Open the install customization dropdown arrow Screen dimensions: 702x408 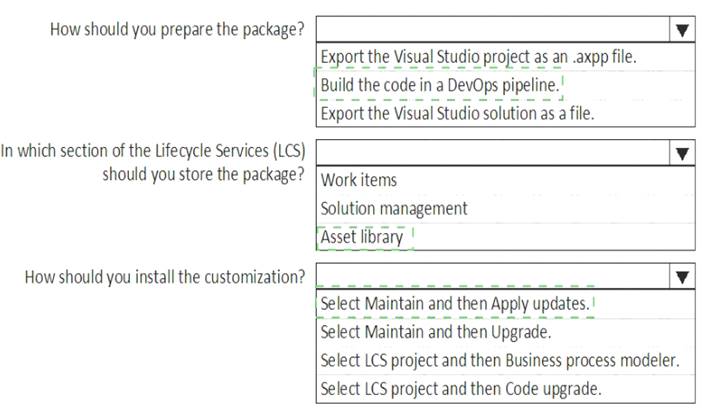pos(682,277)
